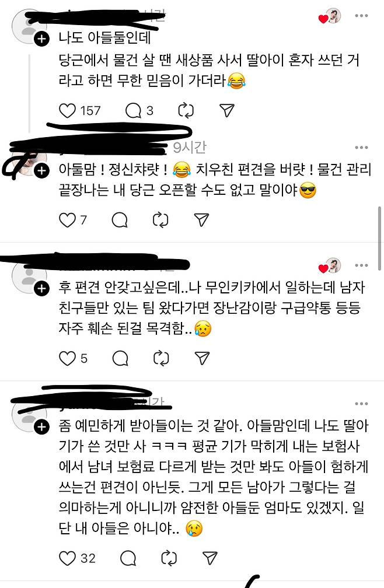Image resolution: width=384 pixels, height=588 pixels.
Task: Reply to the comment with 32 likes
Action: coord(128,558)
